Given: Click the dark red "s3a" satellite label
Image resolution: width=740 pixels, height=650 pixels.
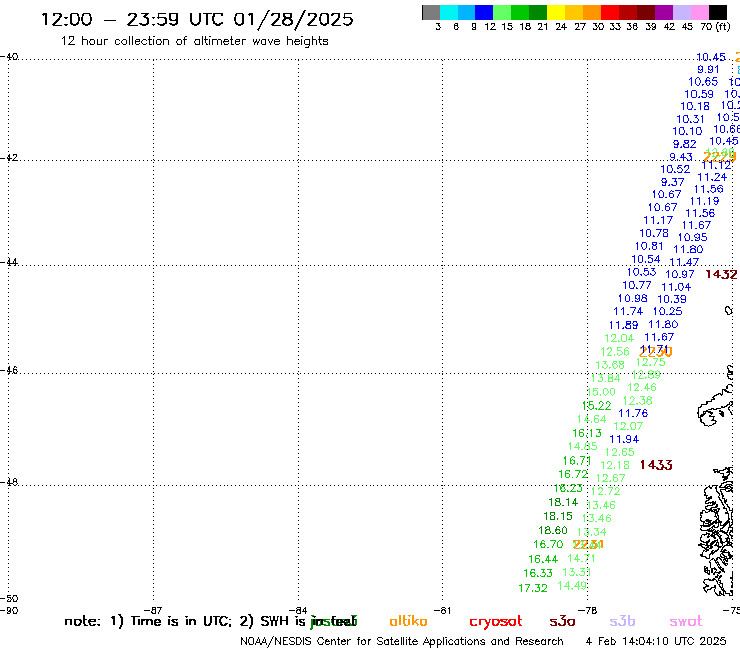Looking at the screenshot, I should click(562, 621).
